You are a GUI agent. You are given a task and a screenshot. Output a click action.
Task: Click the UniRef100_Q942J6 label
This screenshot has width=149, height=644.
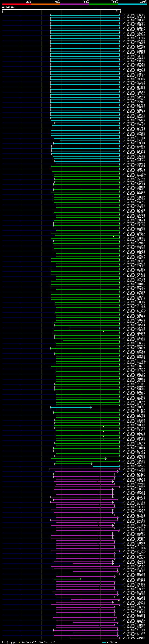(133, 300)
